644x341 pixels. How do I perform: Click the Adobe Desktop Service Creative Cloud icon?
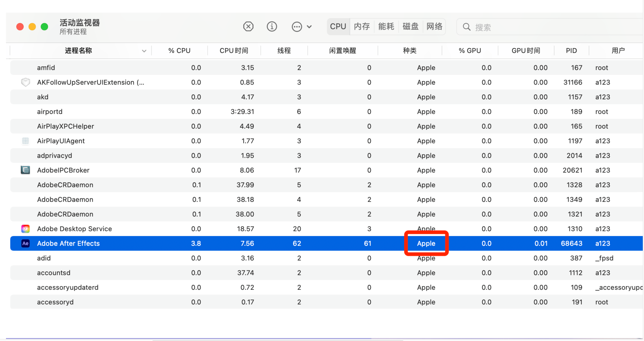[26, 229]
